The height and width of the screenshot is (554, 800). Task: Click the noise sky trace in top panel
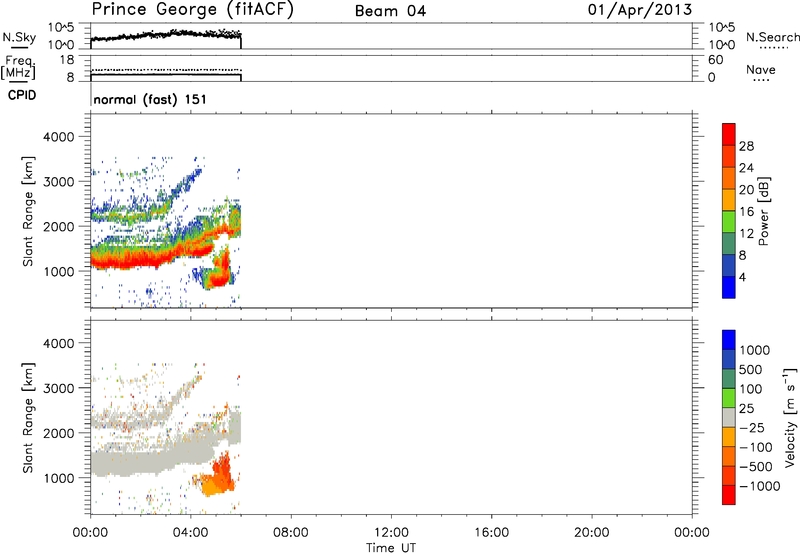click(x=166, y=35)
